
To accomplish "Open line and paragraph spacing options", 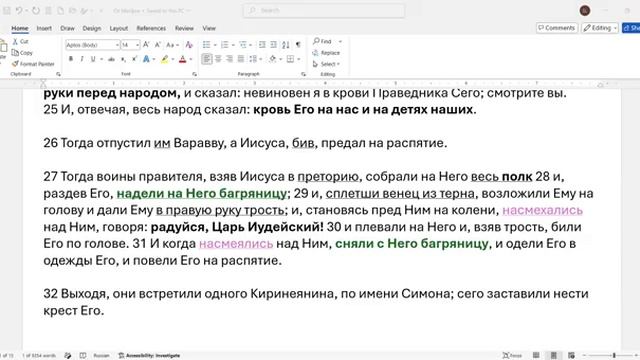I will 255,60.
